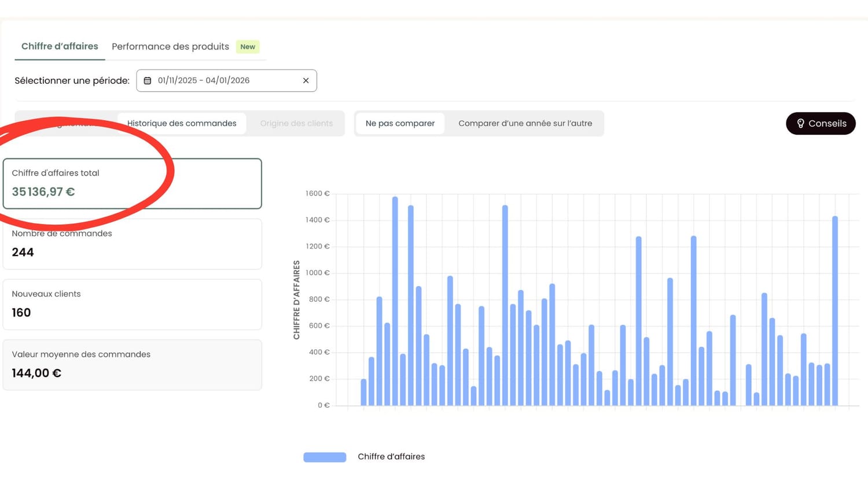The image size is (868, 488).
Task: Select Historique des commandes view
Action: pos(182,124)
